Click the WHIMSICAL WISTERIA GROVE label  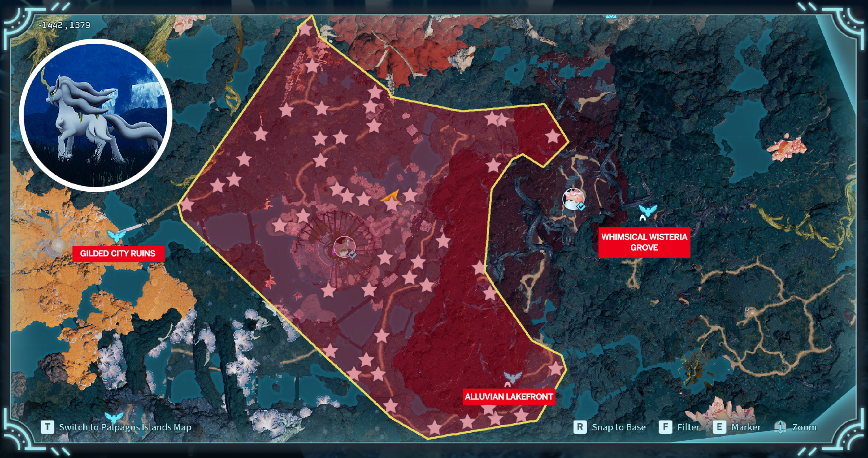click(644, 242)
